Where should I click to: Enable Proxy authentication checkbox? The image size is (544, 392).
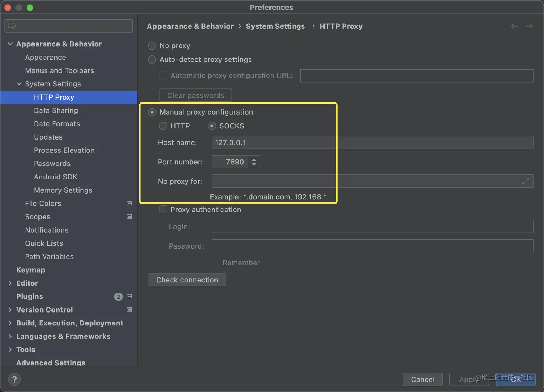(x=163, y=209)
